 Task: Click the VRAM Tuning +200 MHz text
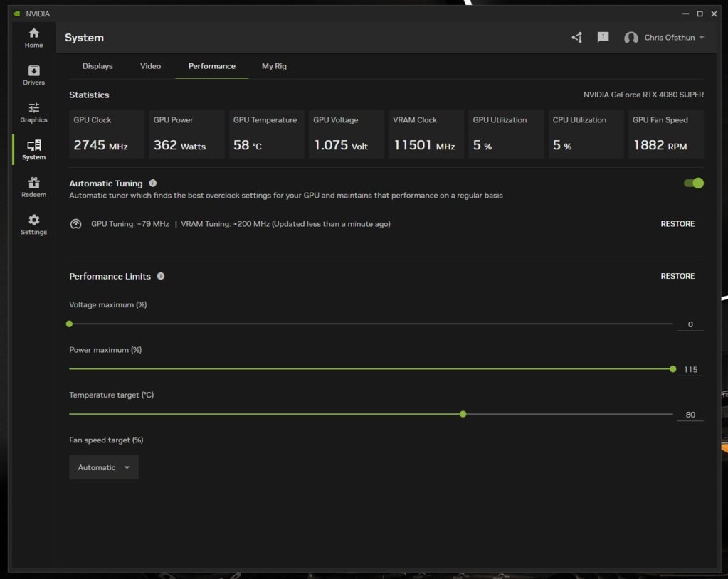[x=225, y=224]
